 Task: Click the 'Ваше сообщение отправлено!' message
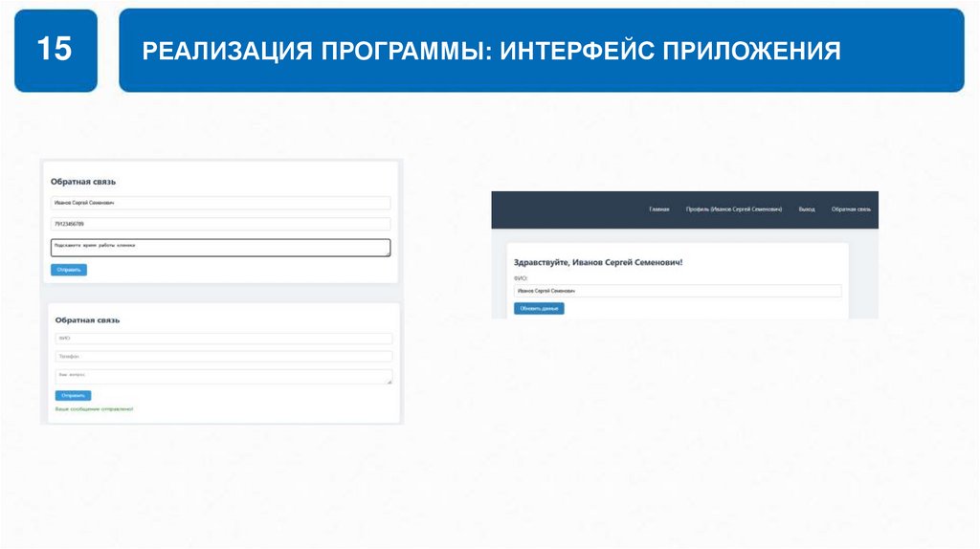pos(95,409)
